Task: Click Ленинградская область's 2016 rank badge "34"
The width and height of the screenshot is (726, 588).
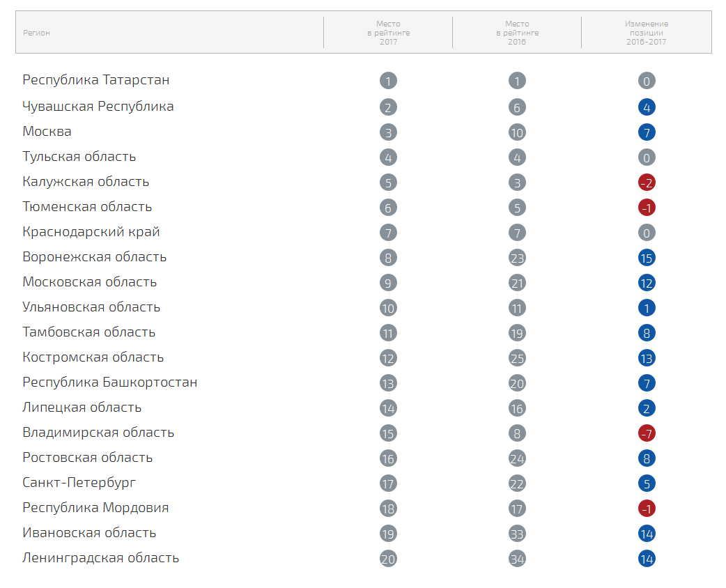Action: pyautogui.click(x=517, y=559)
